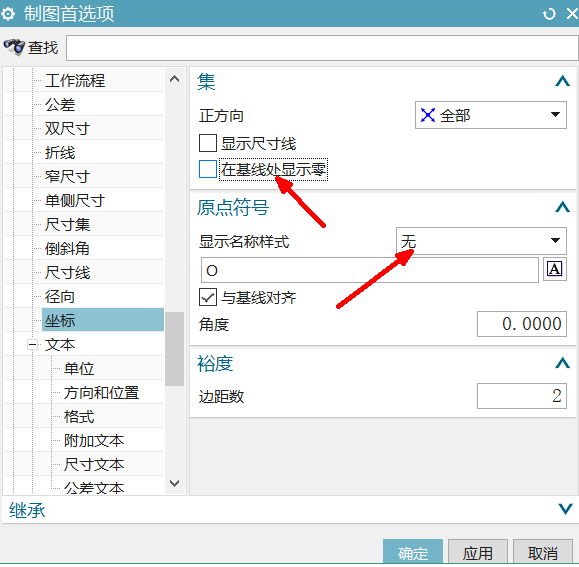
Task: Click the blue X icon in 正方向 dropdown
Action: 428,115
